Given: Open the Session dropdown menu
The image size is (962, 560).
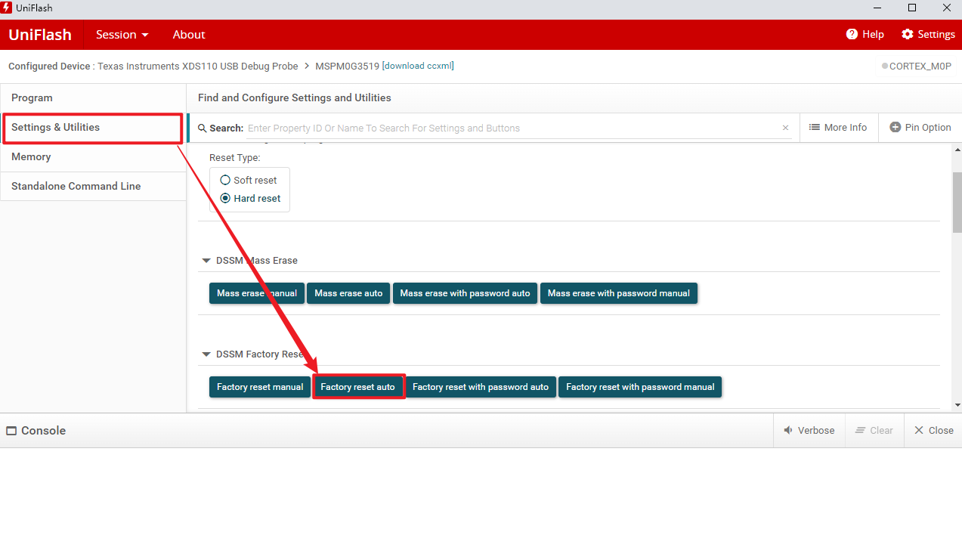Looking at the screenshot, I should [122, 35].
